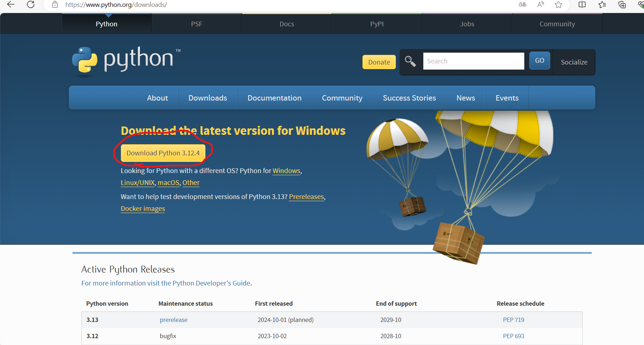The width and height of the screenshot is (644, 345).
Task: Open the PEP 719 link
Action: pyautogui.click(x=513, y=320)
